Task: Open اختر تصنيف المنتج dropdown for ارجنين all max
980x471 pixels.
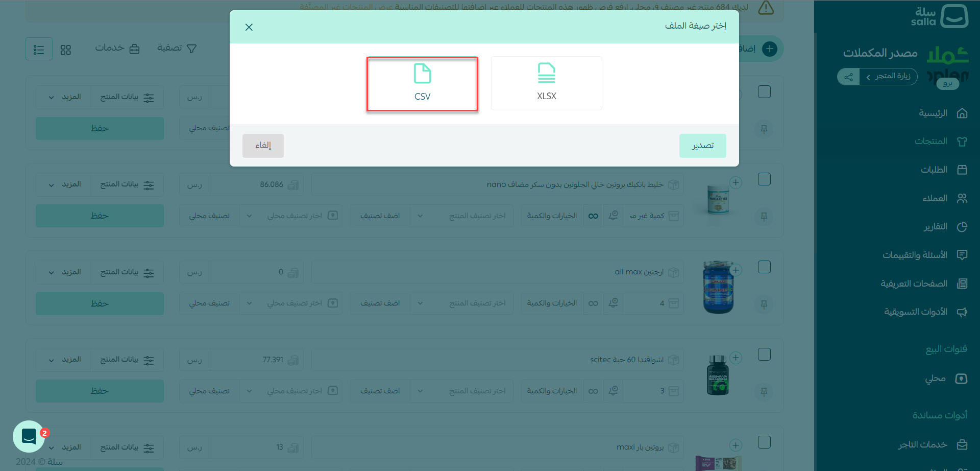Action: (462, 303)
